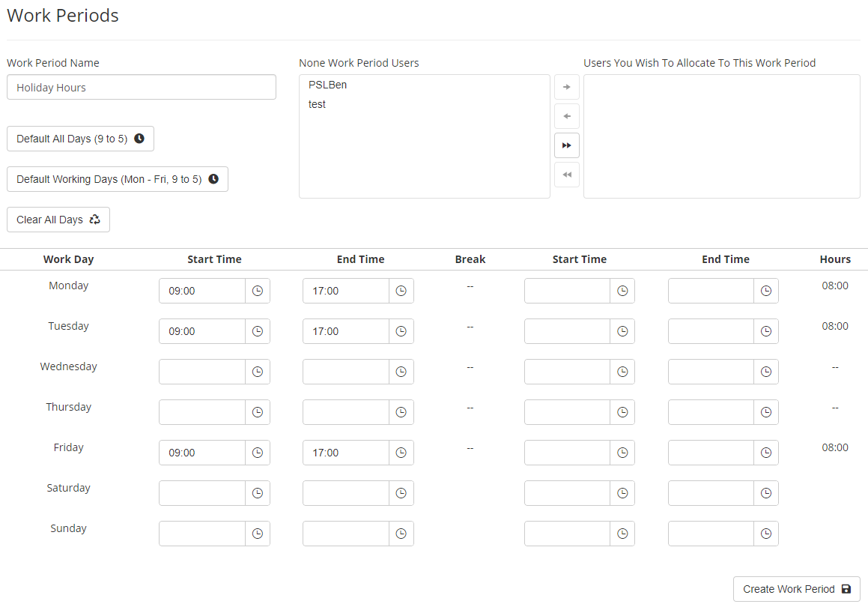Screen dimensions: 868x610
Task: Move selected user right to allocated list
Action: [567, 87]
